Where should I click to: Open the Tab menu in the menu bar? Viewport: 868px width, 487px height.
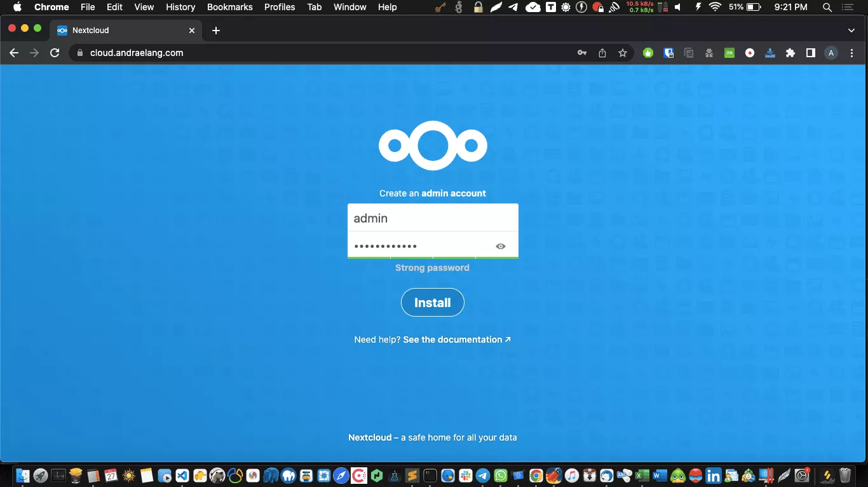[315, 7]
